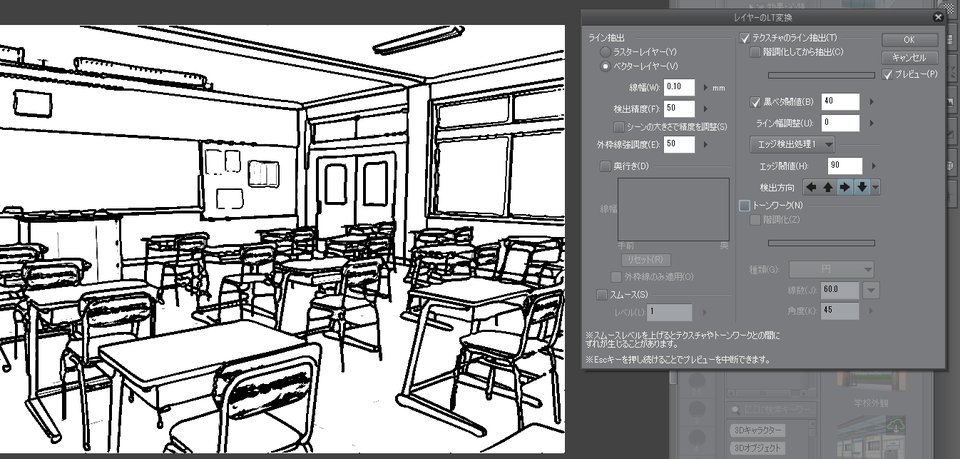Toggle the right arrow detection direction
Screen dimensions: 960x459
(x=845, y=187)
